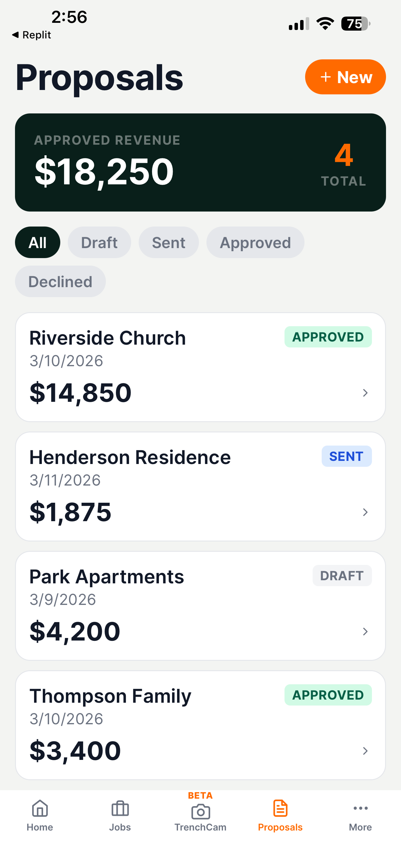Show only Declined proposals
401x868 pixels.
click(60, 281)
